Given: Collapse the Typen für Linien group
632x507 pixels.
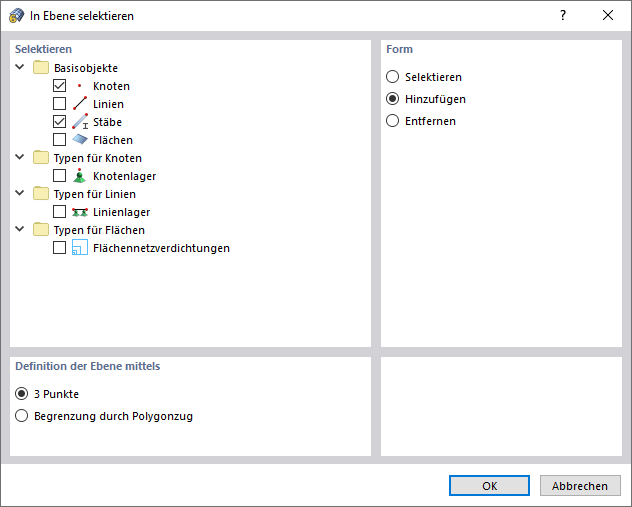Looking at the screenshot, I should [x=20, y=193].
